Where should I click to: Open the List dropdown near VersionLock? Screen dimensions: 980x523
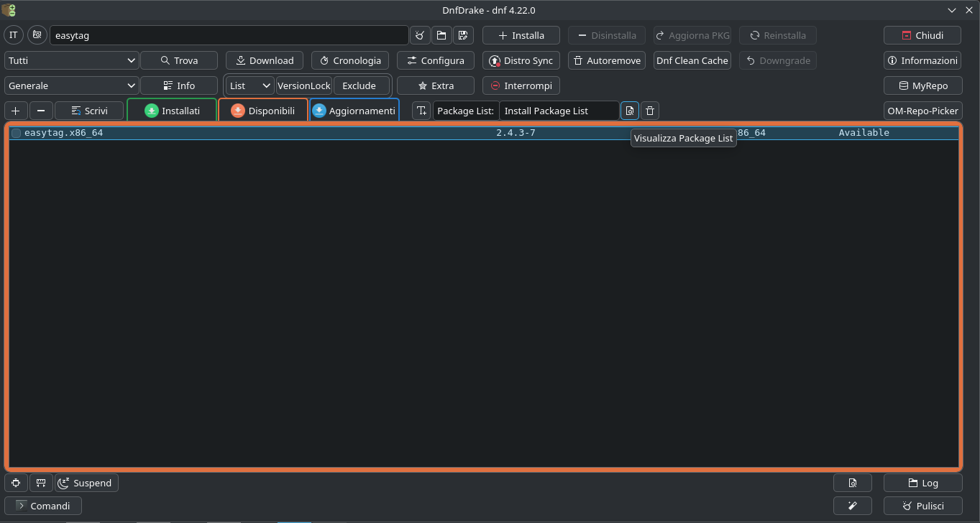[x=249, y=85]
